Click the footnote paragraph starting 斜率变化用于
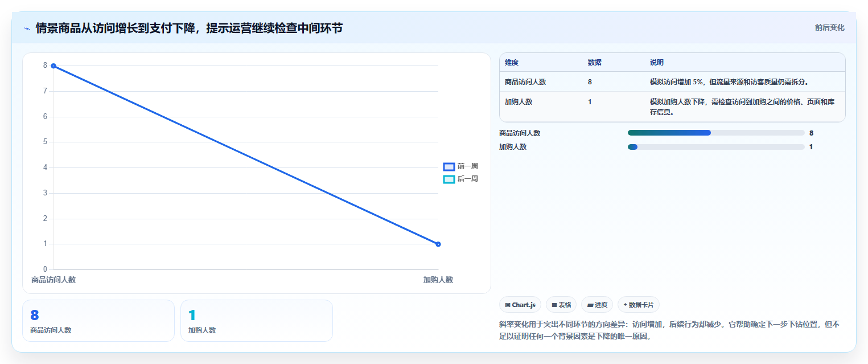Screen dimensions: 868x364 669,330
